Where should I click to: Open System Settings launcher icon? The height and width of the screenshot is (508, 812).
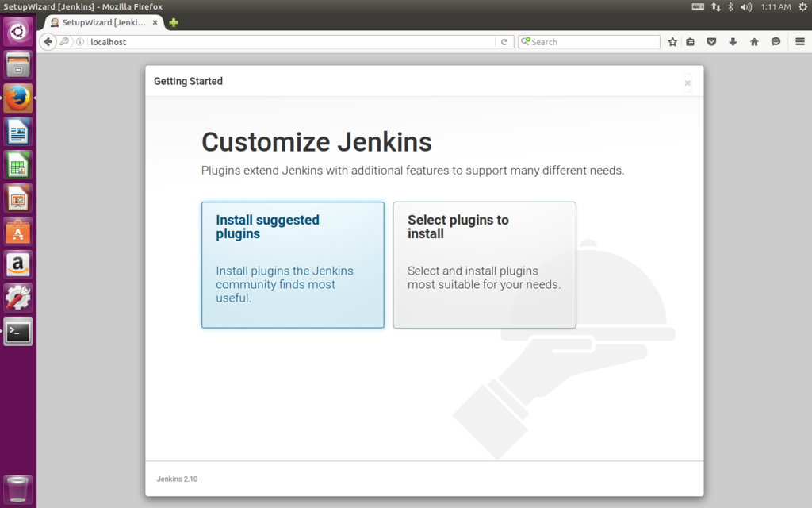17,298
